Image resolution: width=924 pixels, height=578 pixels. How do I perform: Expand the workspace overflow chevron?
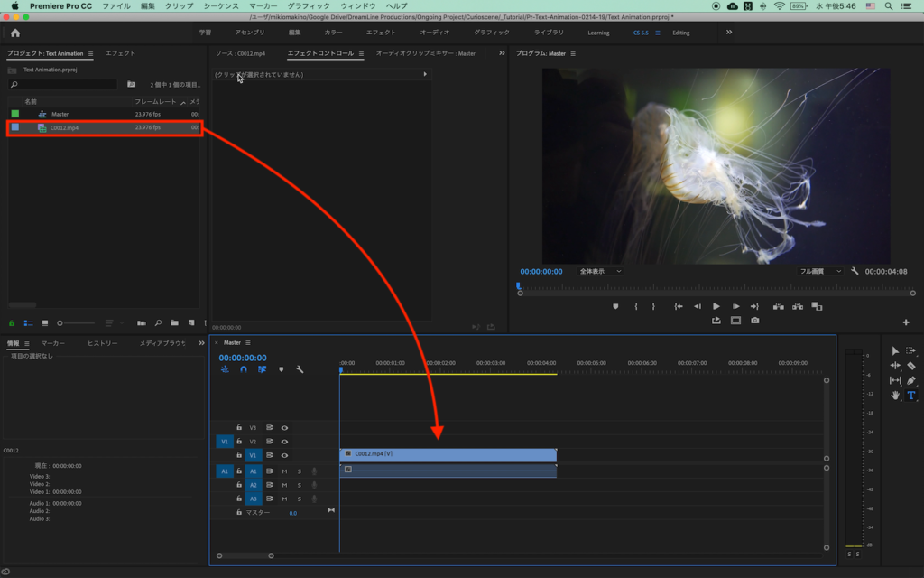click(729, 33)
